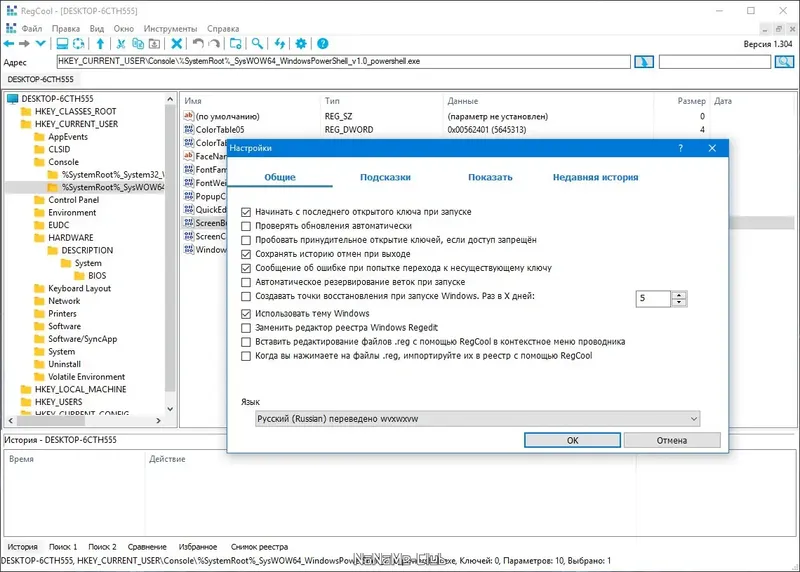Enable 'Вставить редактирование файлов .reg' checkbox
Viewport: 800px width, 572px height.
click(246, 342)
